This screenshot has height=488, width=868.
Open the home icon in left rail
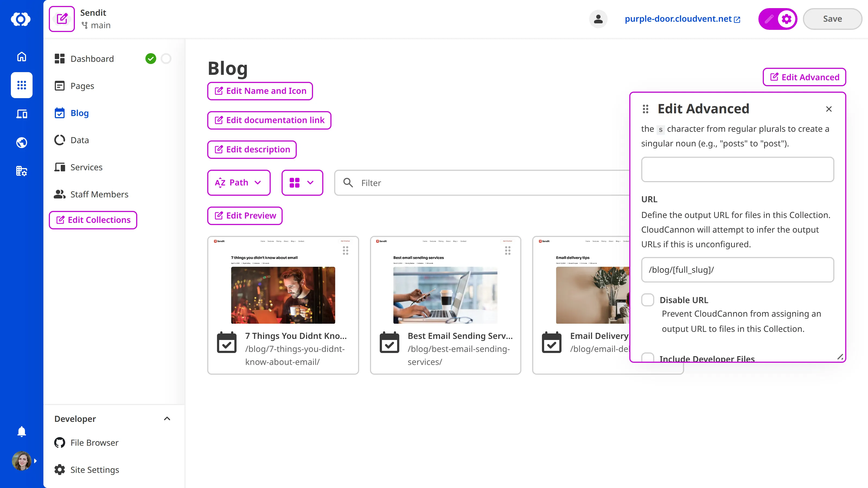pos(22,57)
